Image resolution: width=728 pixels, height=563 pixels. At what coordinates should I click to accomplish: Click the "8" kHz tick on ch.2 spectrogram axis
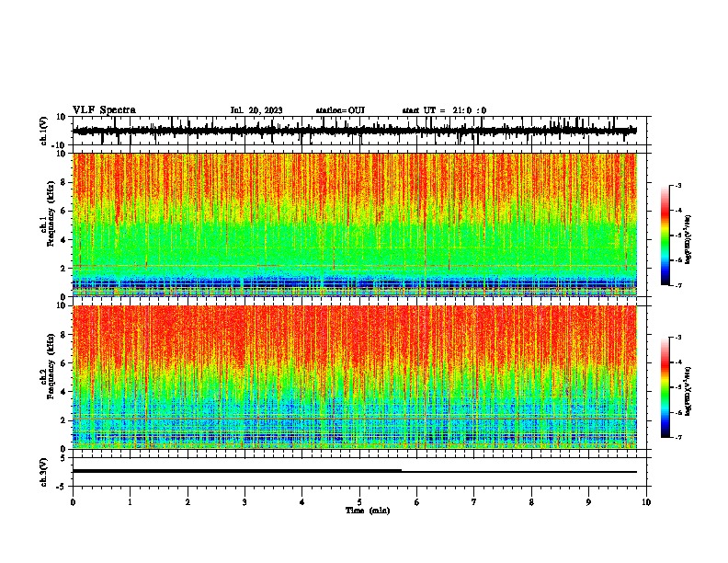tap(64, 335)
